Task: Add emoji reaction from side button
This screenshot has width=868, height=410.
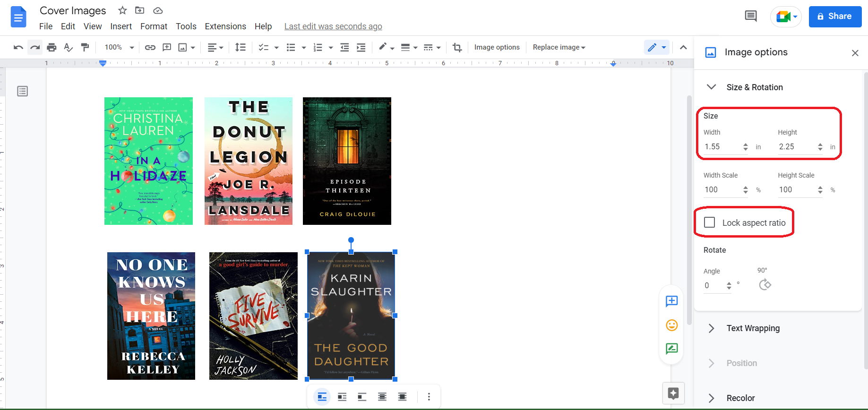Action: (x=671, y=325)
